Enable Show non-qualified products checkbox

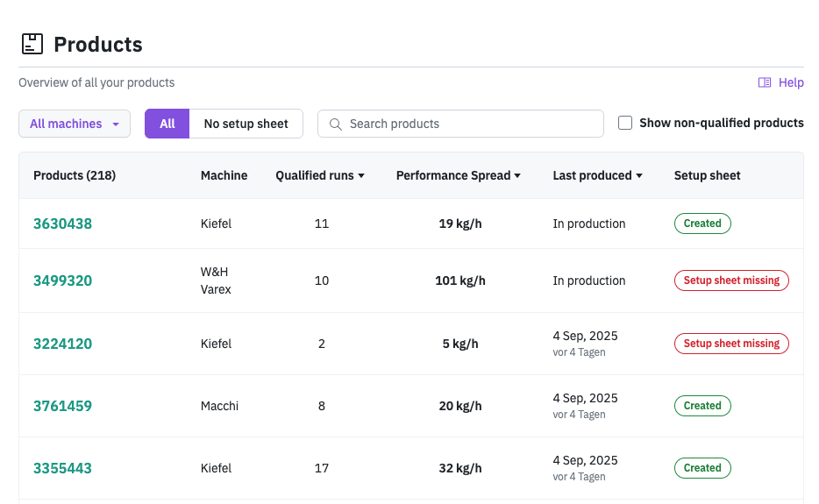(x=625, y=123)
